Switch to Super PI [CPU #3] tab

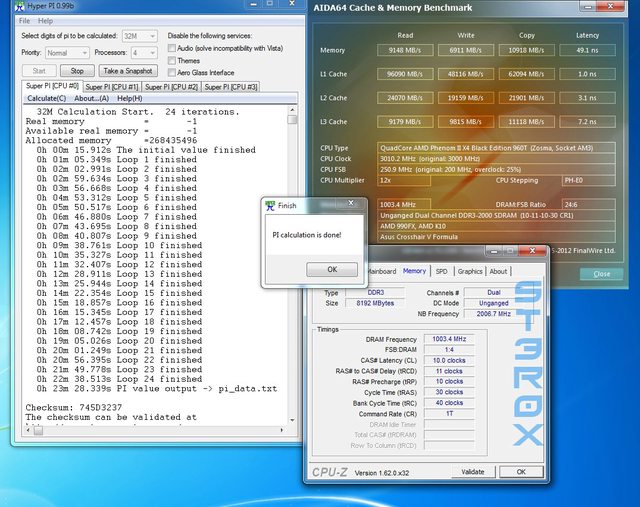(x=231, y=87)
